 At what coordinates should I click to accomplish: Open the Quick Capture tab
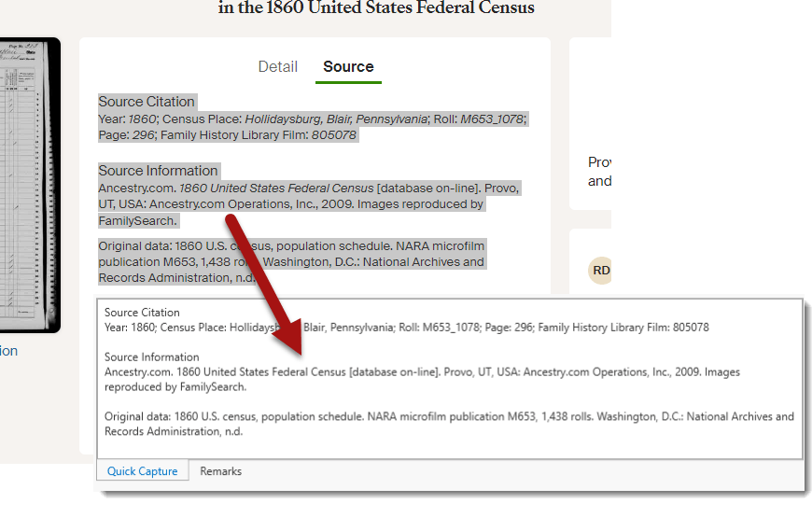pos(143,471)
